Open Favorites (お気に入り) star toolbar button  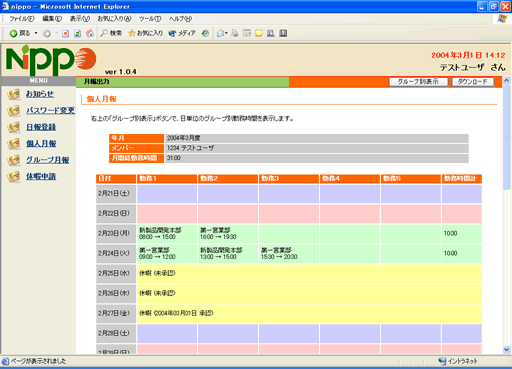click(146, 33)
